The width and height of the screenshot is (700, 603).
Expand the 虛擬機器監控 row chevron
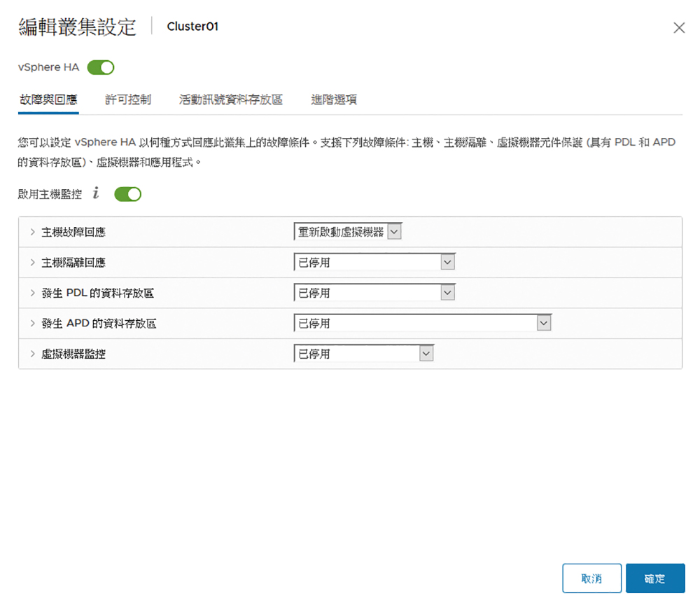point(33,354)
